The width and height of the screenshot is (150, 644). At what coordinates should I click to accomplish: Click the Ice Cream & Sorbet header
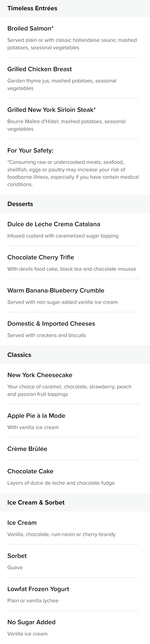click(x=75, y=502)
